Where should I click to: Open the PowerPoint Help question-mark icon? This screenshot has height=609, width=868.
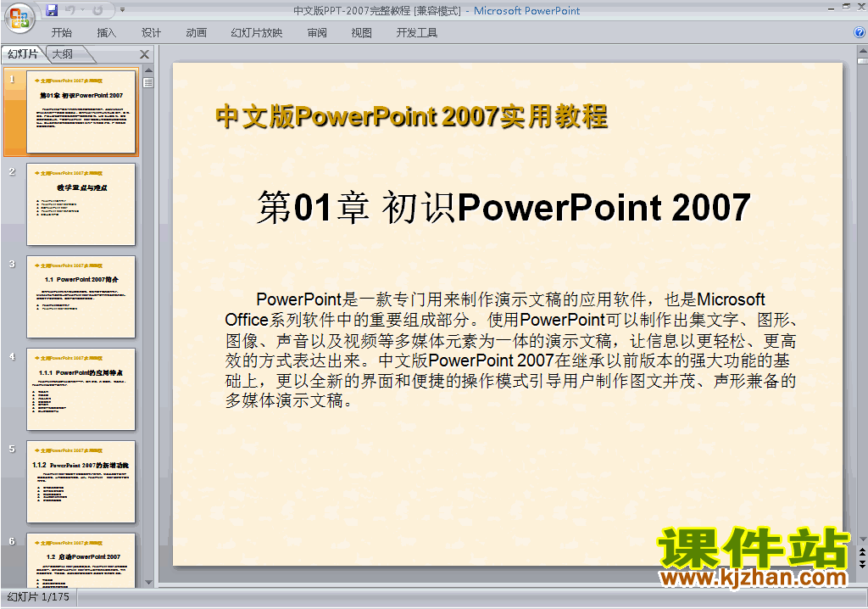pyautogui.click(x=860, y=32)
